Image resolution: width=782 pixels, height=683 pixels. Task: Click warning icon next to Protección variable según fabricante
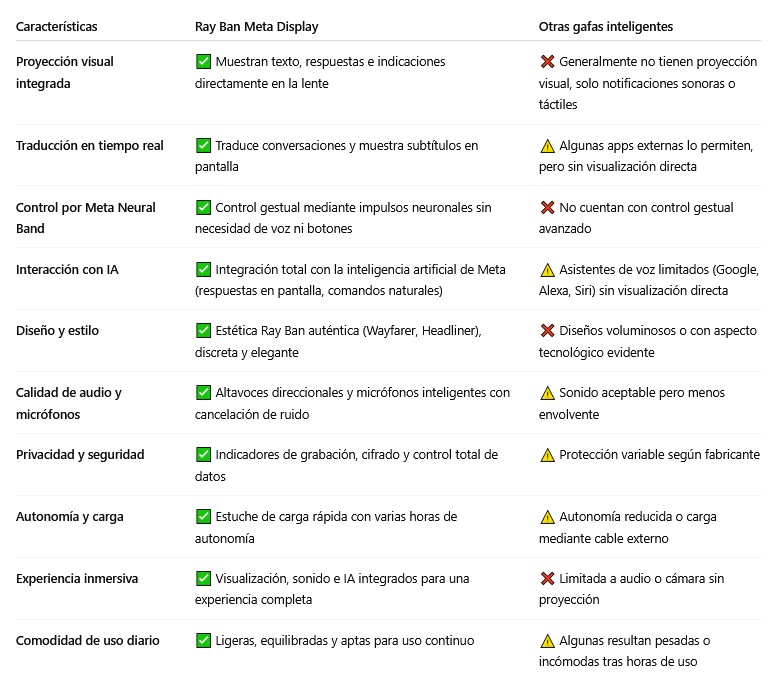point(547,455)
